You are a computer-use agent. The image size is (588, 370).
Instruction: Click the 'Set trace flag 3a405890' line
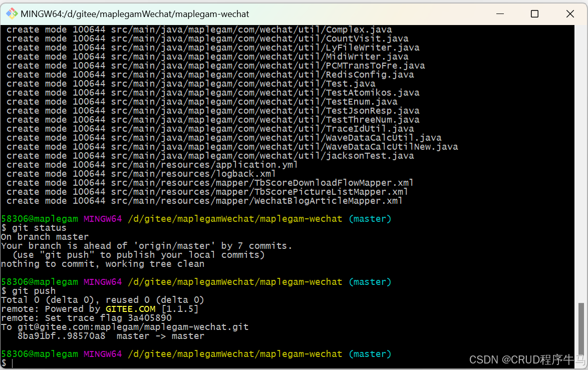(x=86, y=318)
